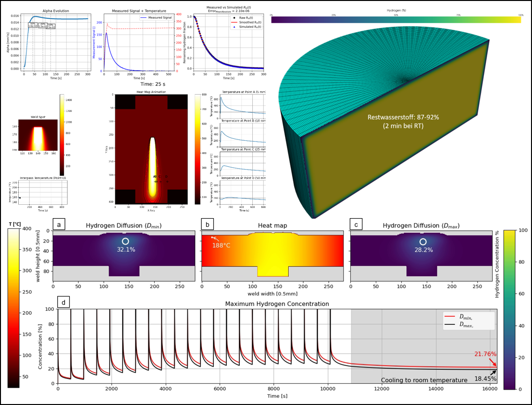Select the red Dmin legend entry
Screen dimensions: 532x405
458,317
